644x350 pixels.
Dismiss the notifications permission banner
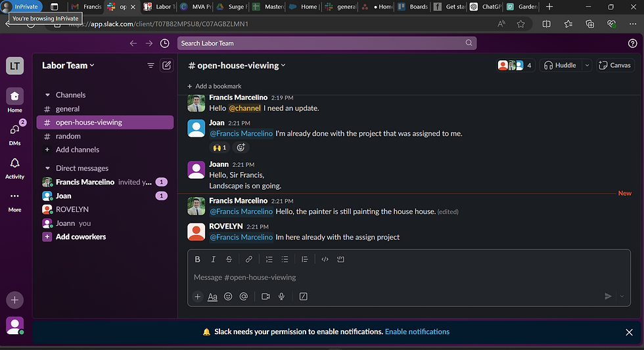(629, 332)
